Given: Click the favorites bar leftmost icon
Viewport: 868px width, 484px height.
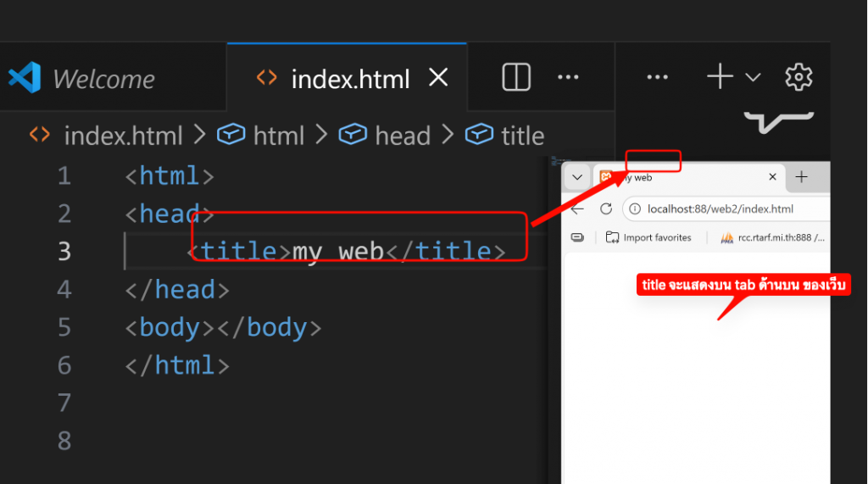Looking at the screenshot, I should 578,238.
